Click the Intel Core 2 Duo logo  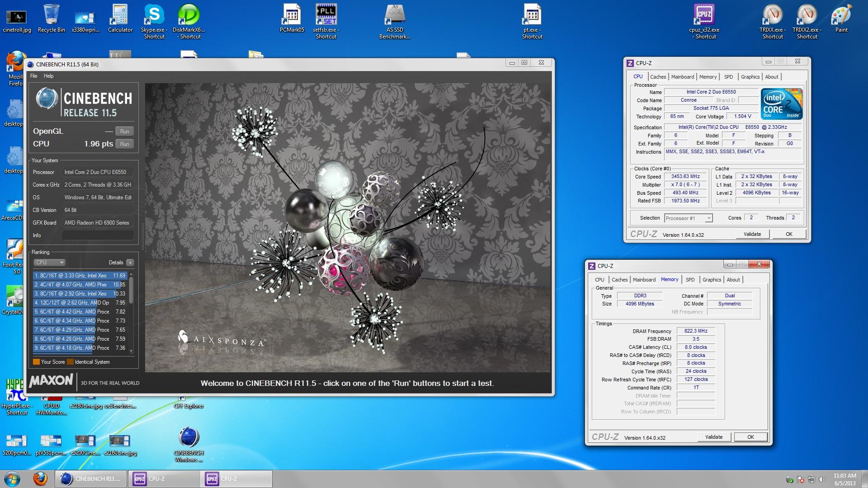(782, 104)
